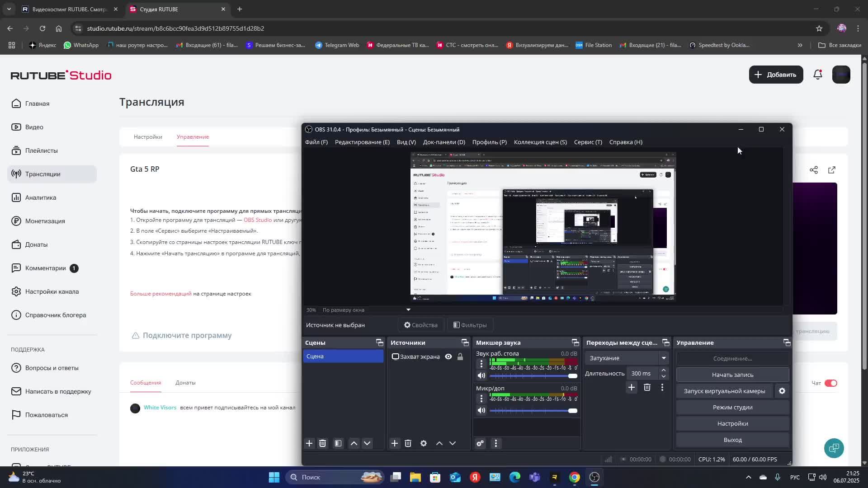Turn off the Чат toggle switch
The height and width of the screenshot is (488, 868).
pos(831,383)
